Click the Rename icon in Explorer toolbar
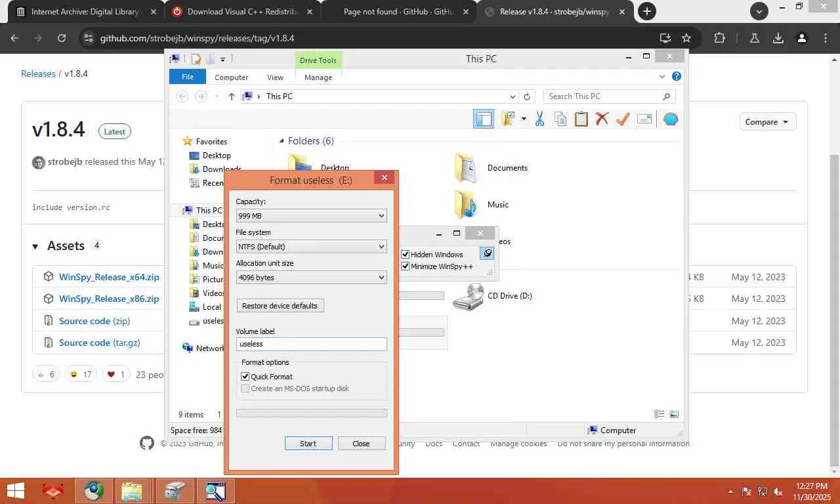 coord(644,119)
